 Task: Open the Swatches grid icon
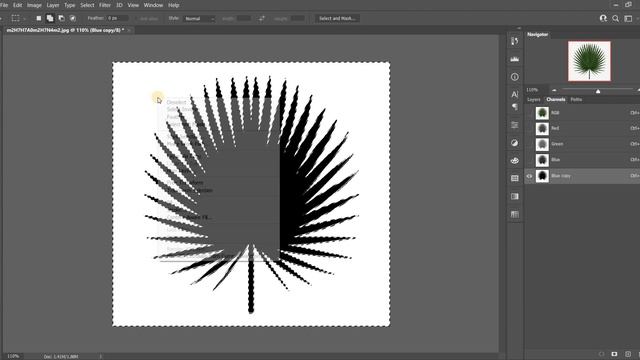coord(515,178)
